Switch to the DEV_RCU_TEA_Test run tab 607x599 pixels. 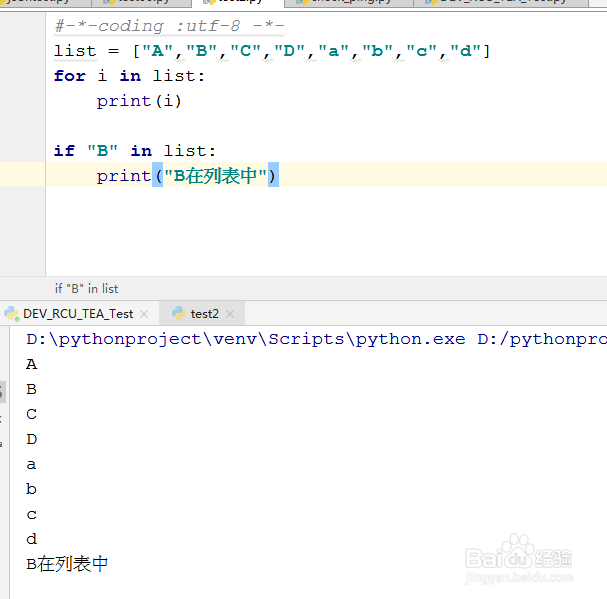(x=78, y=314)
